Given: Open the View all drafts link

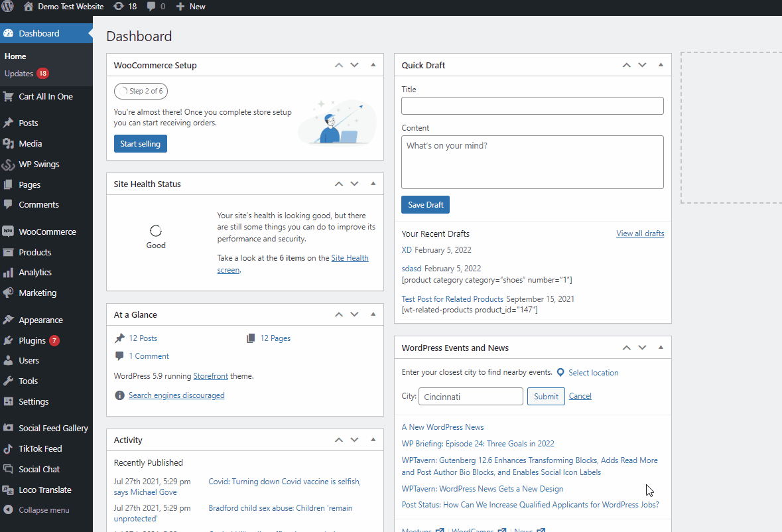Looking at the screenshot, I should (640, 233).
